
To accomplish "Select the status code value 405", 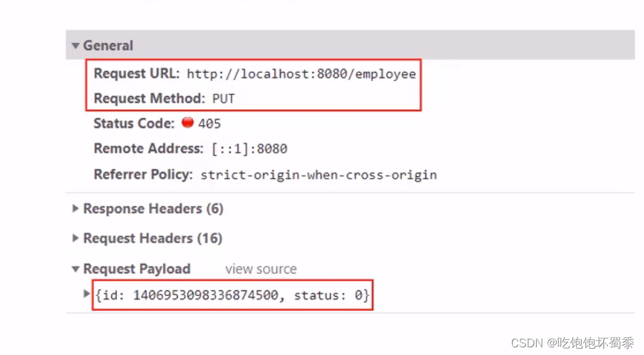I will (x=210, y=123).
